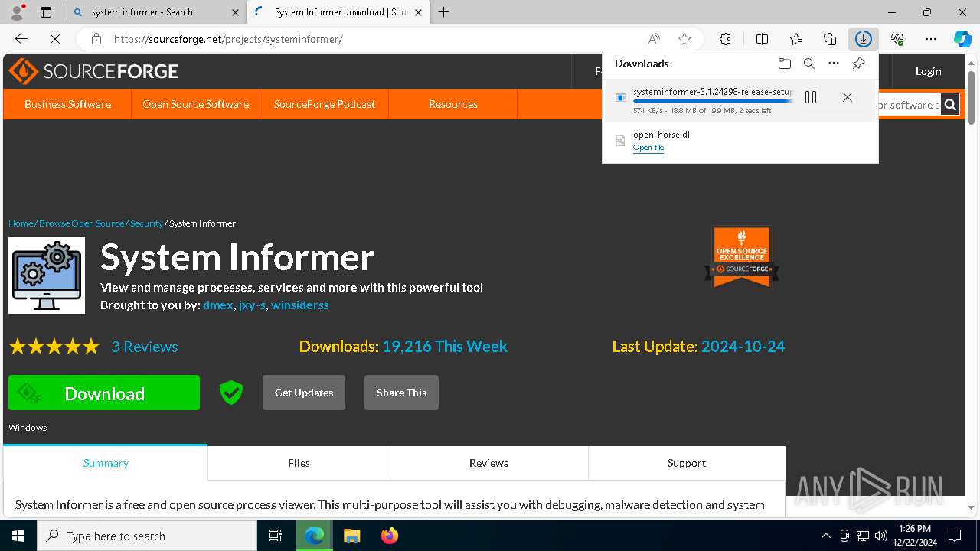The height and width of the screenshot is (551, 980).
Task: Pin the Downloads panel
Action: (859, 64)
